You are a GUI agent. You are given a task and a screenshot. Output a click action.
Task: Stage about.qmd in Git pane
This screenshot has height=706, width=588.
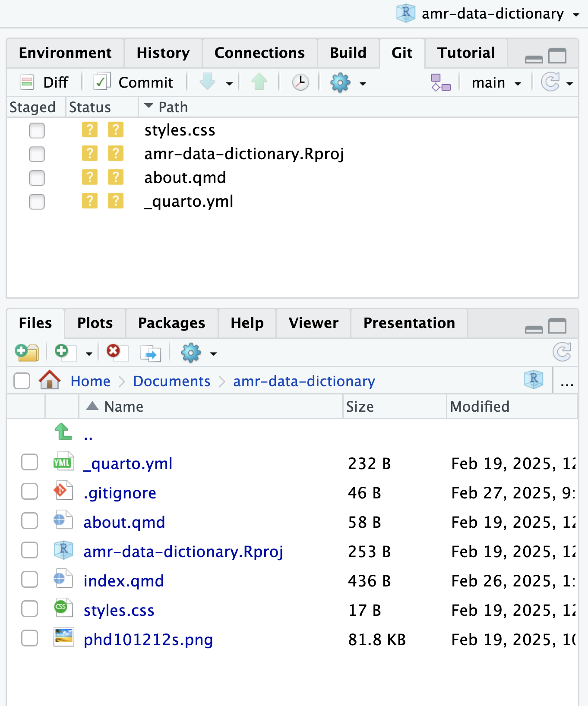(37, 178)
